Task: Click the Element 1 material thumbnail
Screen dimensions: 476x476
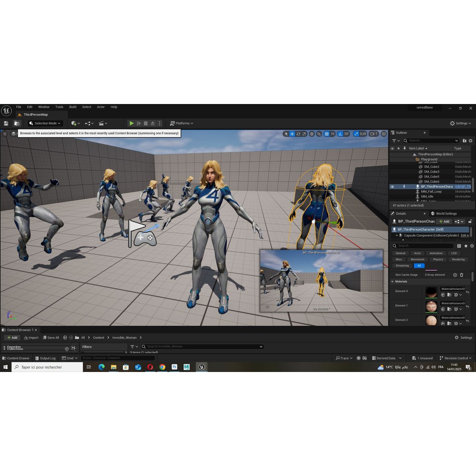Action: point(431,307)
